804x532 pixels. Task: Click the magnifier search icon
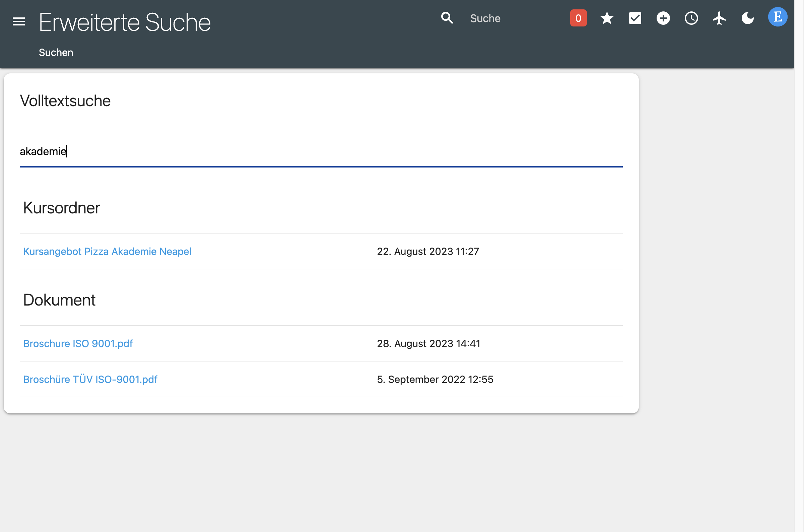[447, 18]
